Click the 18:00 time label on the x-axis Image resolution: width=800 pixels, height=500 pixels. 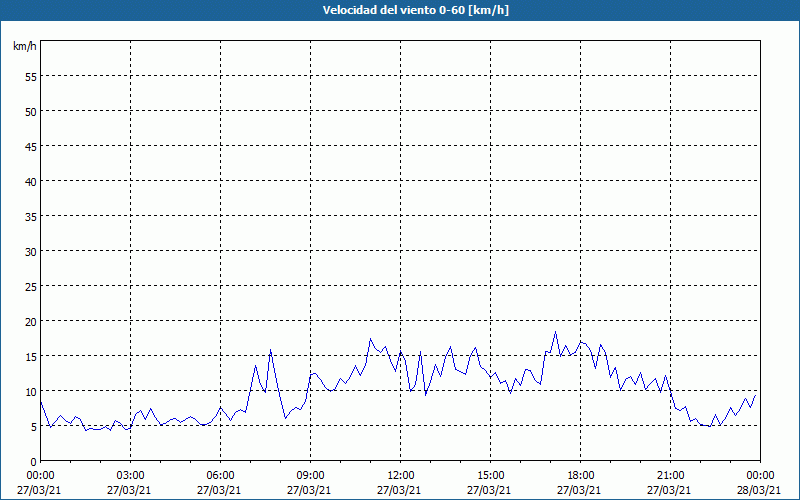point(580,476)
